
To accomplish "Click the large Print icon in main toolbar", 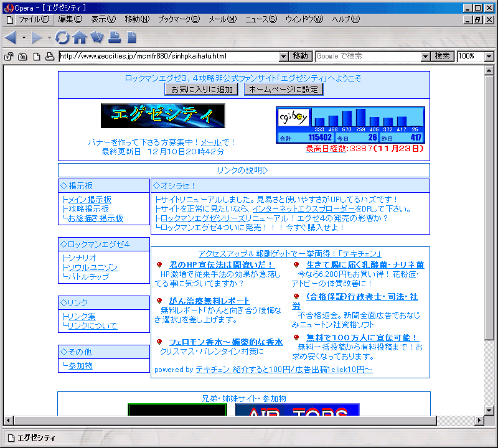I will click(x=115, y=37).
